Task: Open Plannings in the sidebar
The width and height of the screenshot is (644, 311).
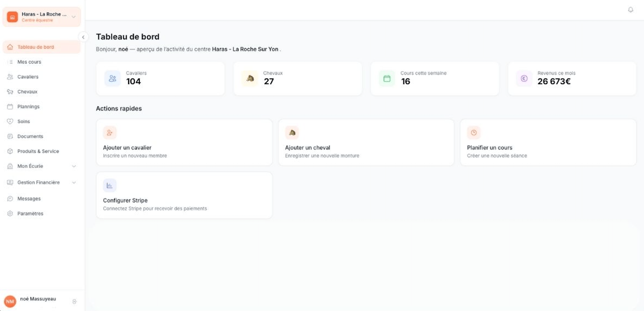Action: [28, 107]
